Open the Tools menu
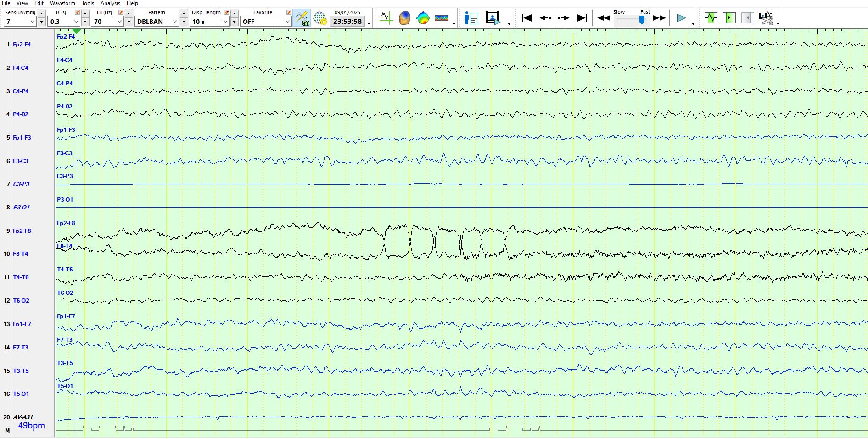 88,3
